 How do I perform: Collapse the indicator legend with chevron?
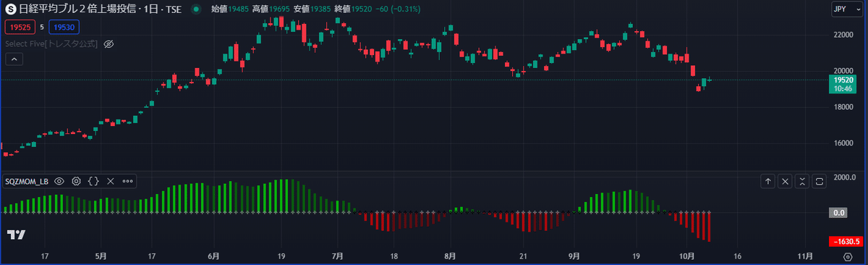[14, 60]
